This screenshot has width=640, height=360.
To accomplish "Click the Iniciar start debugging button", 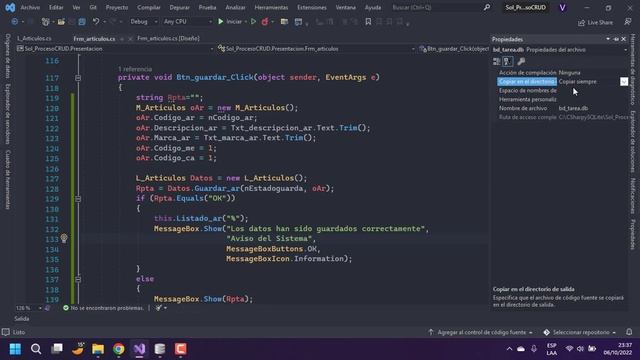I will (x=230, y=22).
